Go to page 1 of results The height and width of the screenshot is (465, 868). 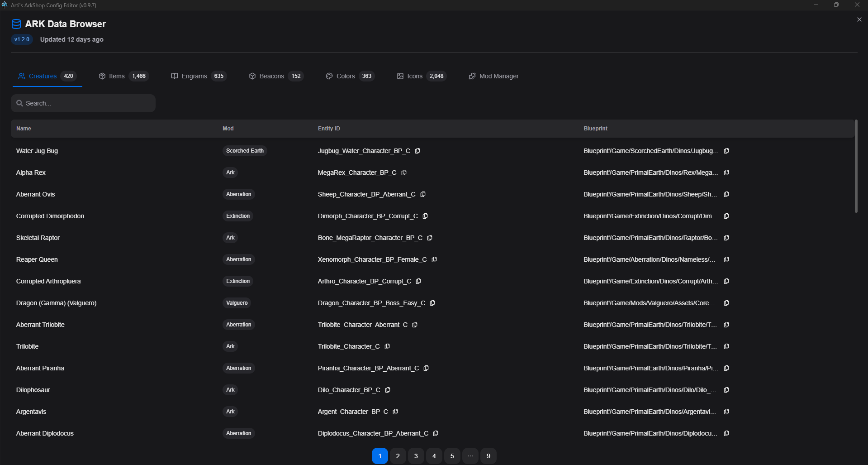point(380,456)
